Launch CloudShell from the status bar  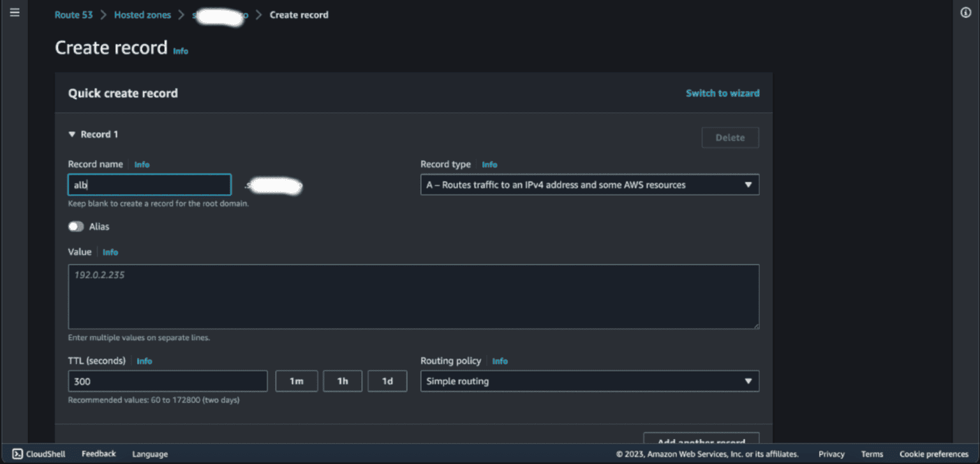pyautogui.click(x=38, y=454)
